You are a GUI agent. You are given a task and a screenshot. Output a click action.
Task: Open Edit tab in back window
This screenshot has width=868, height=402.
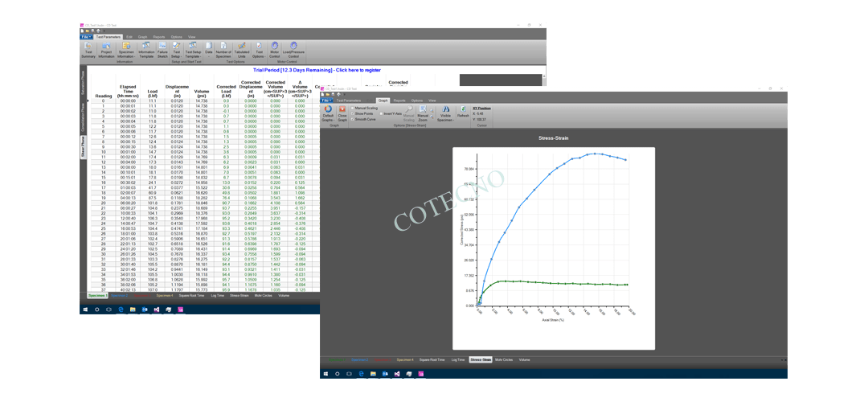[x=129, y=37]
